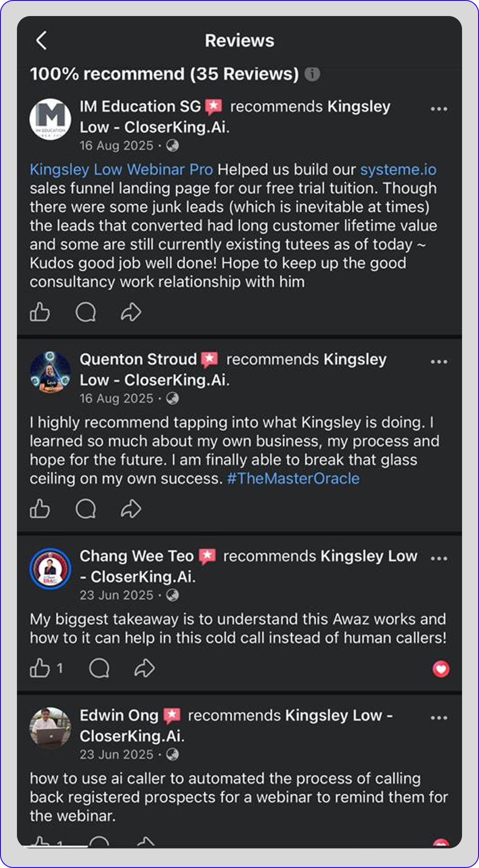The height and width of the screenshot is (868, 479).
Task: Like the IM Education SG review
Action: tap(40, 312)
